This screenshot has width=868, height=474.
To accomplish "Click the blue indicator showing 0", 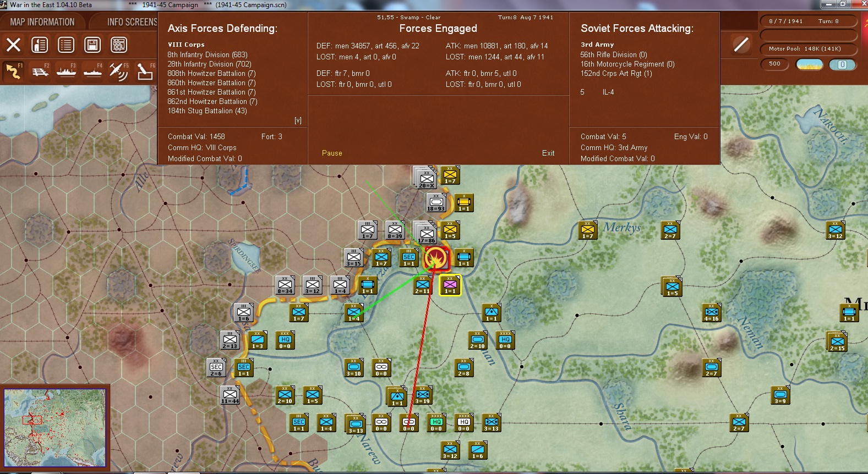I will [x=842, y=64].
